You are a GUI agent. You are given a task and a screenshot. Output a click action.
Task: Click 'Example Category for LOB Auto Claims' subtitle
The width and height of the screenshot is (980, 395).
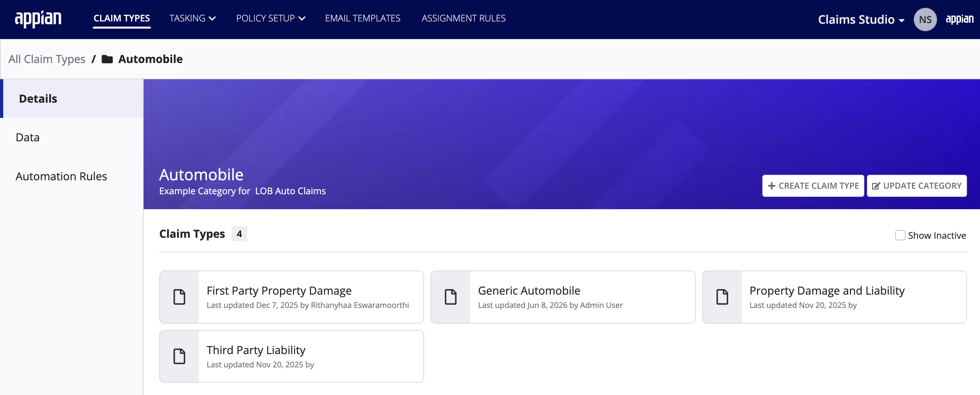[242, 191]
